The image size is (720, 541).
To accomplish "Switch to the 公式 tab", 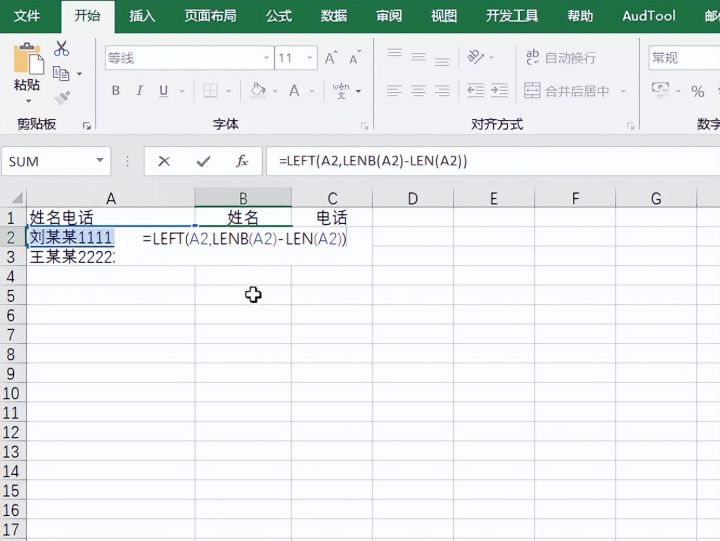I will click(x=278, y=16).
